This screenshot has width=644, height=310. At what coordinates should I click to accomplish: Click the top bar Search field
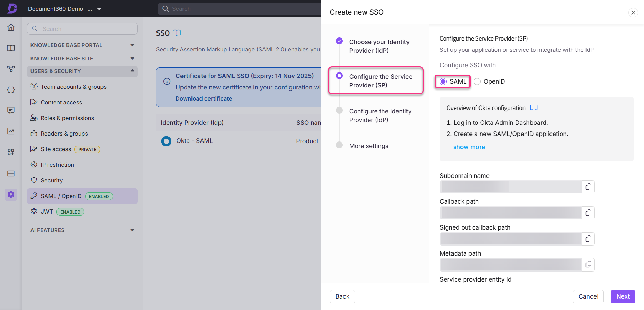(240, 9)
